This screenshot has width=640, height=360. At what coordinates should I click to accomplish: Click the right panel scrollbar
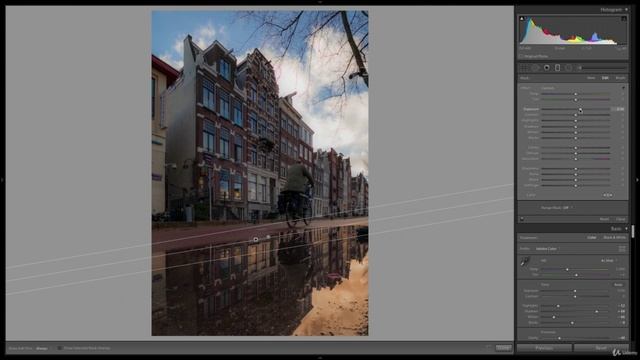tap(633, 231)
